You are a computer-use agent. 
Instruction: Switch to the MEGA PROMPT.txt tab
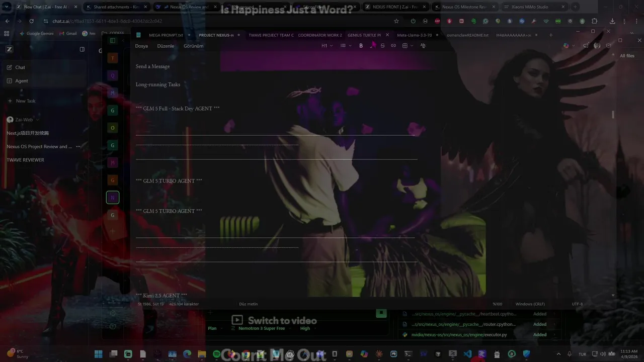(166, 35)
